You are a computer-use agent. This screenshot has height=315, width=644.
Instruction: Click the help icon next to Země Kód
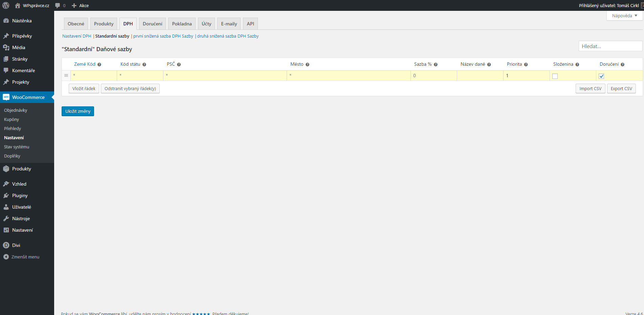[99, 64]
